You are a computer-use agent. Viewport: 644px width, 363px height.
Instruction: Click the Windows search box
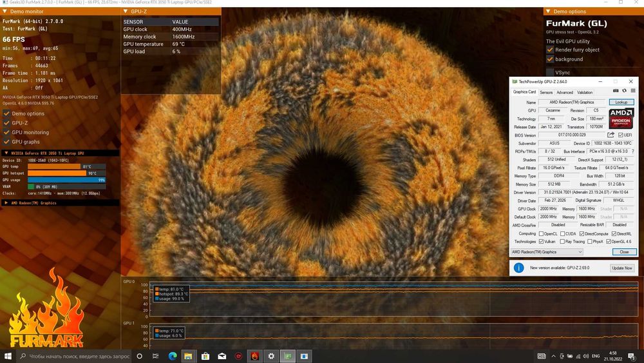(74, 356)
